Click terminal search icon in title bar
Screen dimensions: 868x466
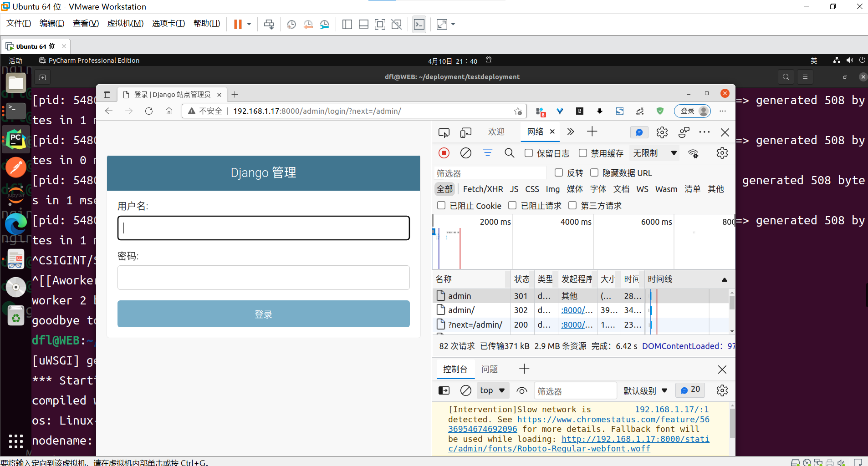(x=786, y=77)
